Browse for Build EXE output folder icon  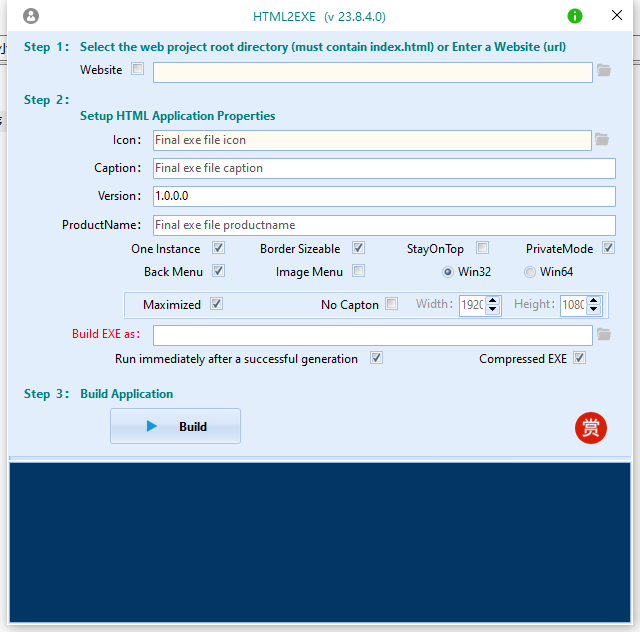(604, 334)
